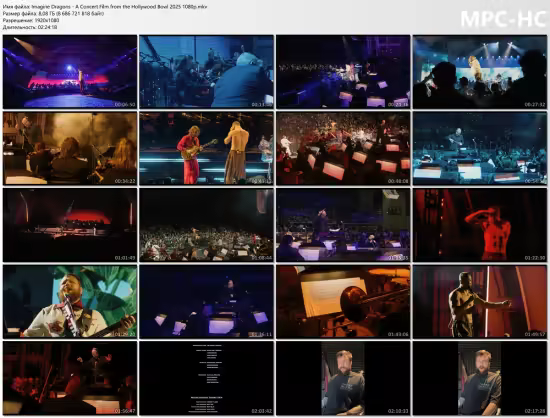Image resolution: width=550 pixels, height=418 pixels.
Task: Open the dark wide stage shot at 01:01:49
Action: pyautogui.click(x=70, y=225)
